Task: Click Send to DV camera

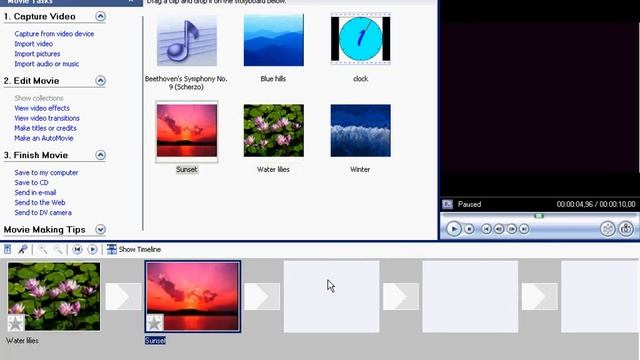Action: point(43,213)
